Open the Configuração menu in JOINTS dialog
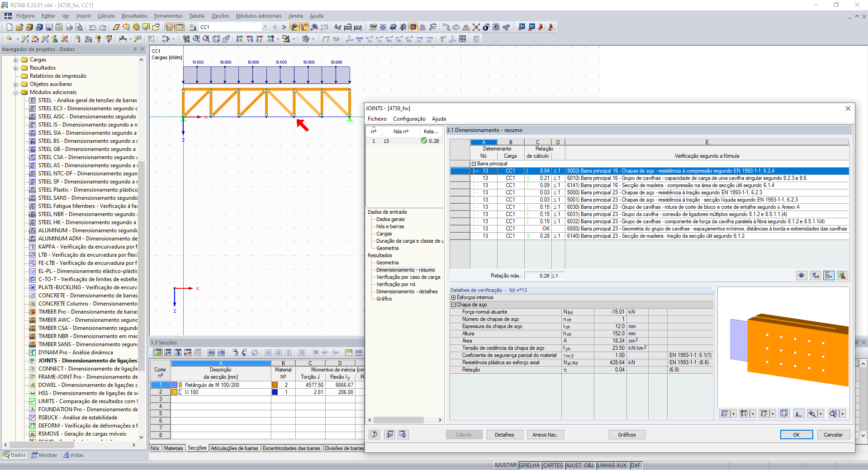 [409, 119]
